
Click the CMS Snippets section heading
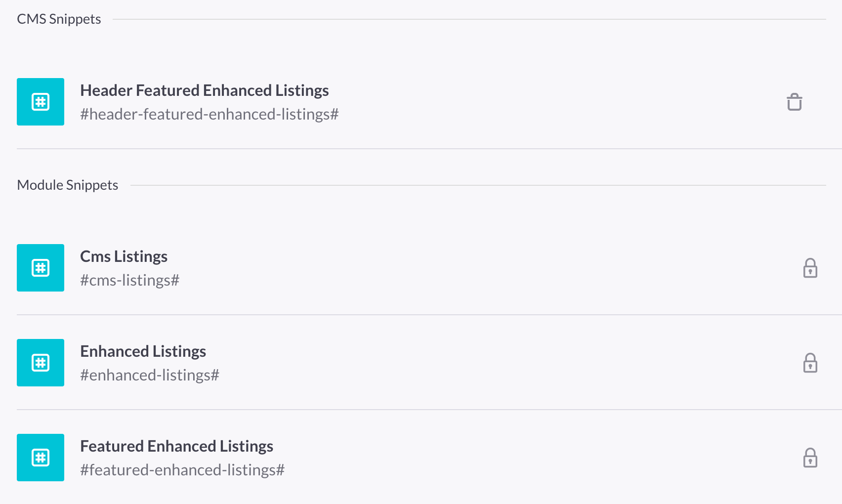pos(59,19)
